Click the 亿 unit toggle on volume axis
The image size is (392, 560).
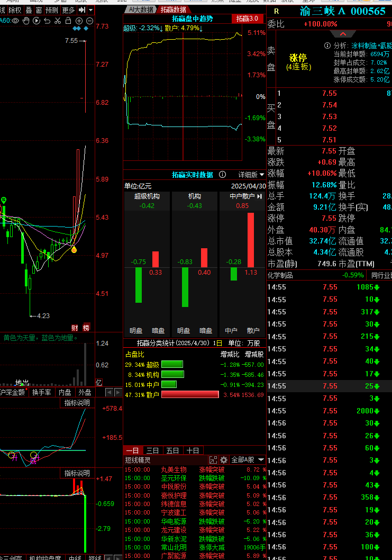99,383
